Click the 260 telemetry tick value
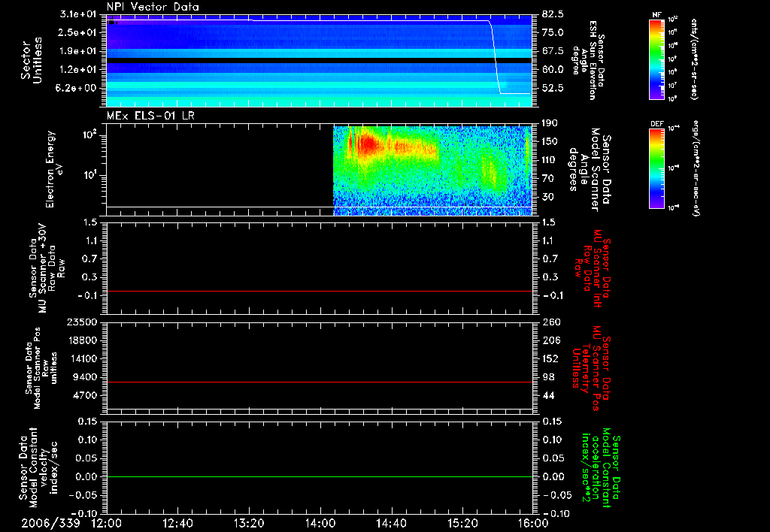This screenshot has width=770, height=532. pos(551,322)
